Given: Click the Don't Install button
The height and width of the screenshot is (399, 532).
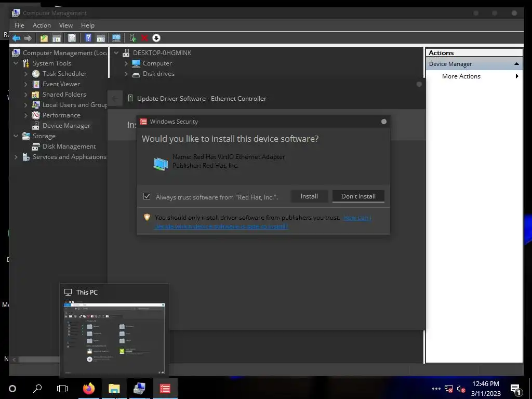Looking at the screenshot, I should coord(358,196).
